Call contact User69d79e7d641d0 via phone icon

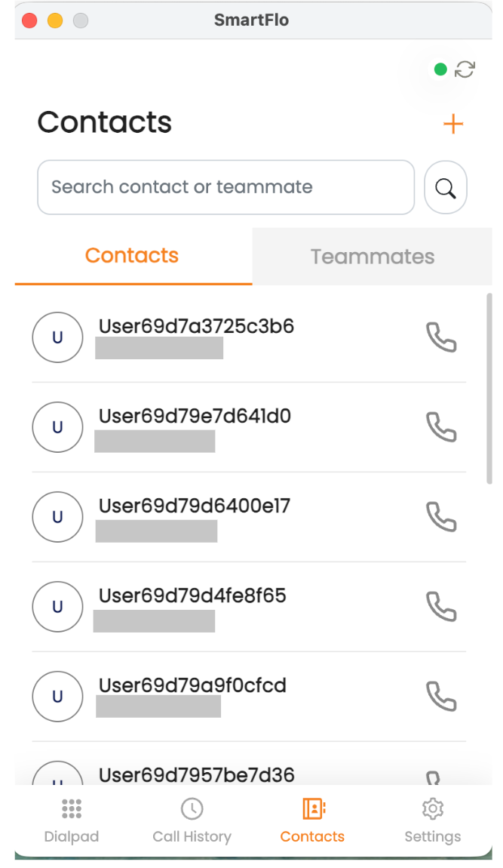(x=441, y=426)
